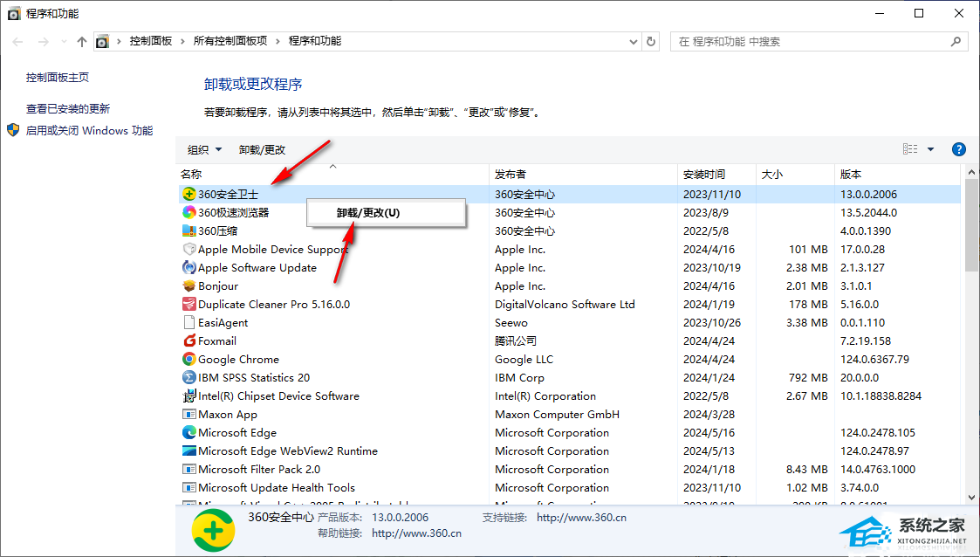980x557 pixels.
Task: Change view using the view layout icon
Action: (x=911, y=148)
